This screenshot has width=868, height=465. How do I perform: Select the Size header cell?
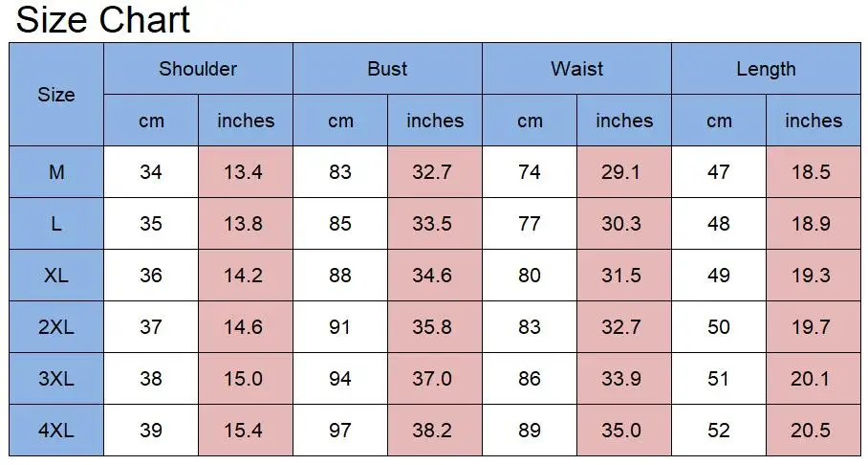(56, 95)
